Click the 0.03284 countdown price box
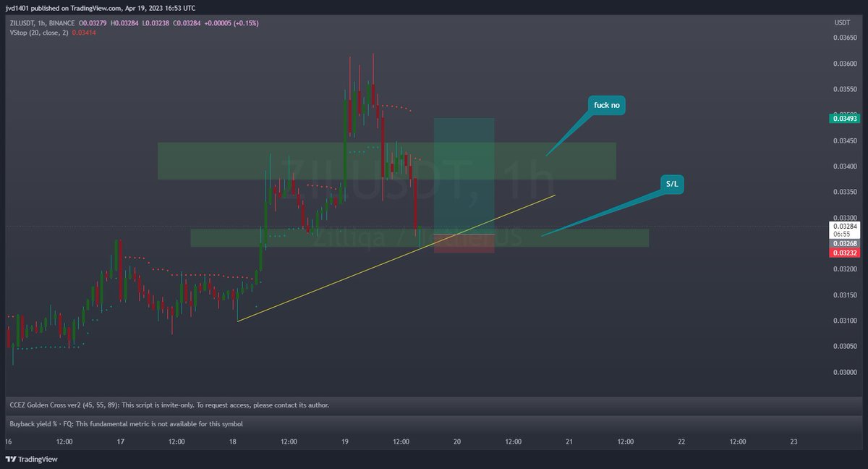This screenshot has height=469, width=868. (x=843, y=229)
